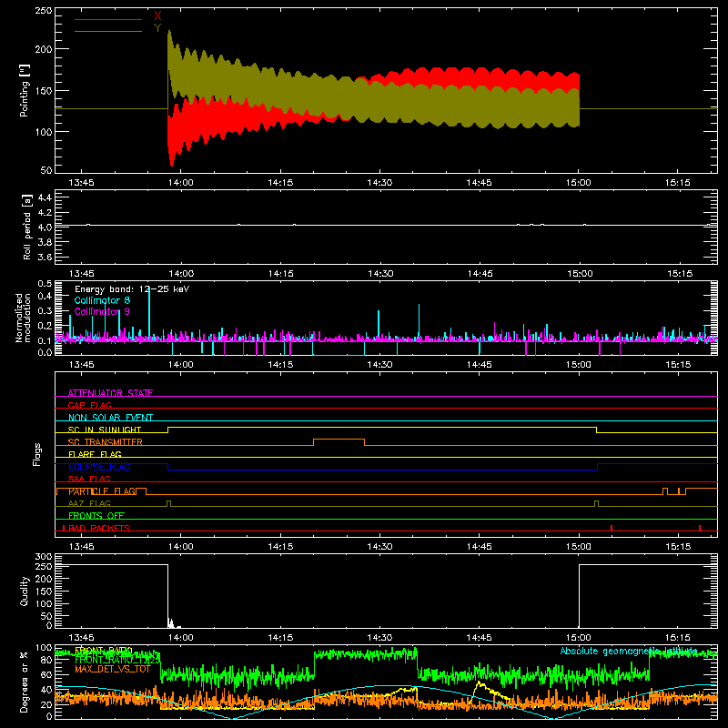Click the 150 tick on Pointing axis
This screenshot has height=728, width=728.
point(44,90)
